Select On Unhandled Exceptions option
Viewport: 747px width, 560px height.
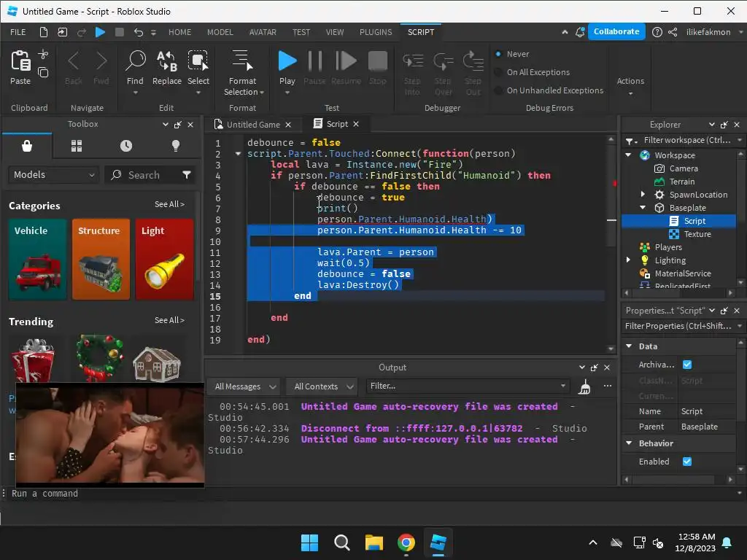pos(498,90)
